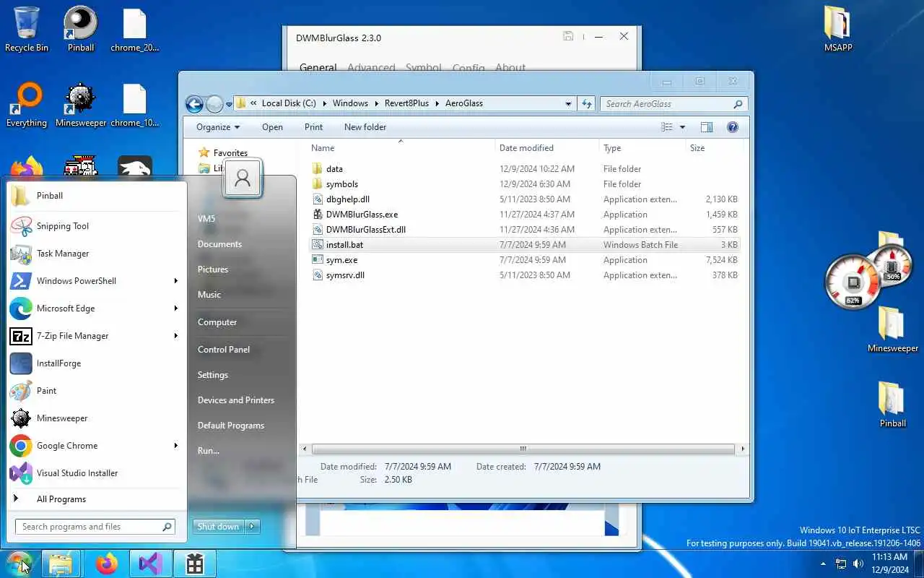This screenshot has width=924, height=578.
Task: Click the Revert8Plus breadcrumb in address bar
Action: 406,103
